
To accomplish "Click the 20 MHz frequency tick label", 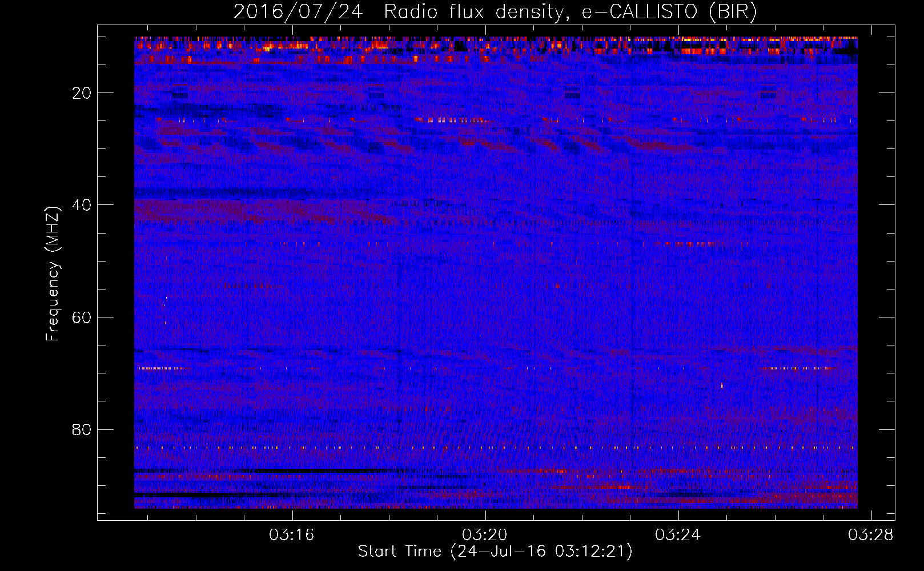I will 82,93.
